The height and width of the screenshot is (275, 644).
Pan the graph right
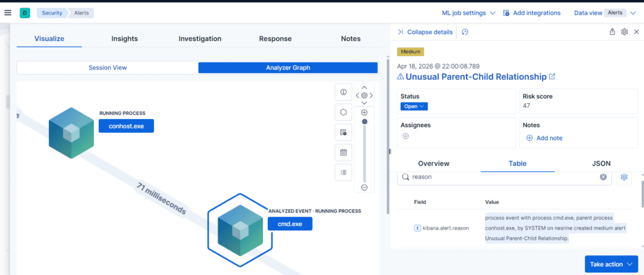[371, 96]
